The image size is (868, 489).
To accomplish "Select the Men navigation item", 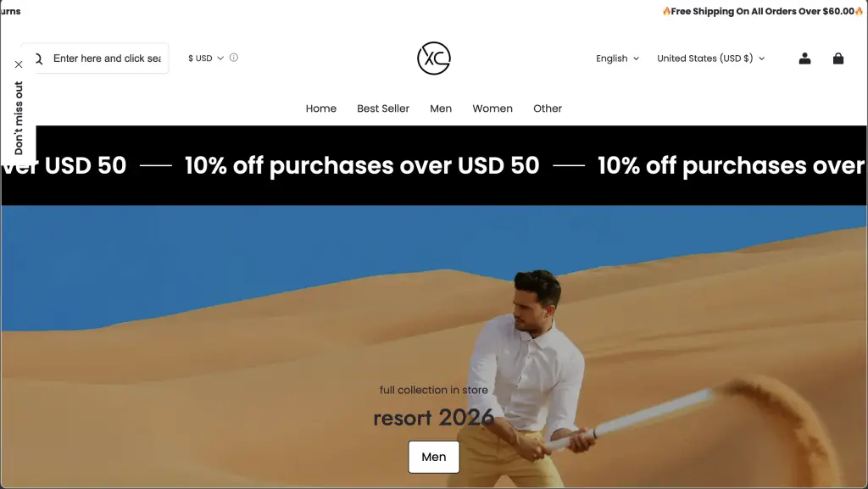I will 441,108.
